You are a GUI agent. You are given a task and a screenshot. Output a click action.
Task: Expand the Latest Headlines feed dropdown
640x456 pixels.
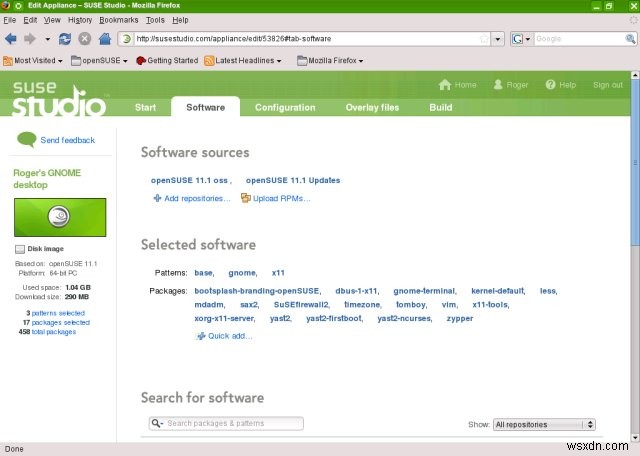(279, 61)
